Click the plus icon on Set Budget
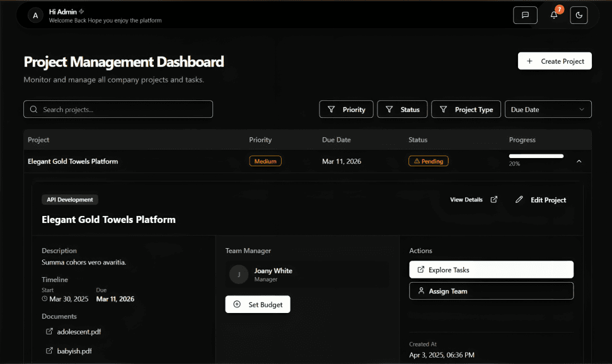Viewport: 612px width, 364px height. pos(237,304)
